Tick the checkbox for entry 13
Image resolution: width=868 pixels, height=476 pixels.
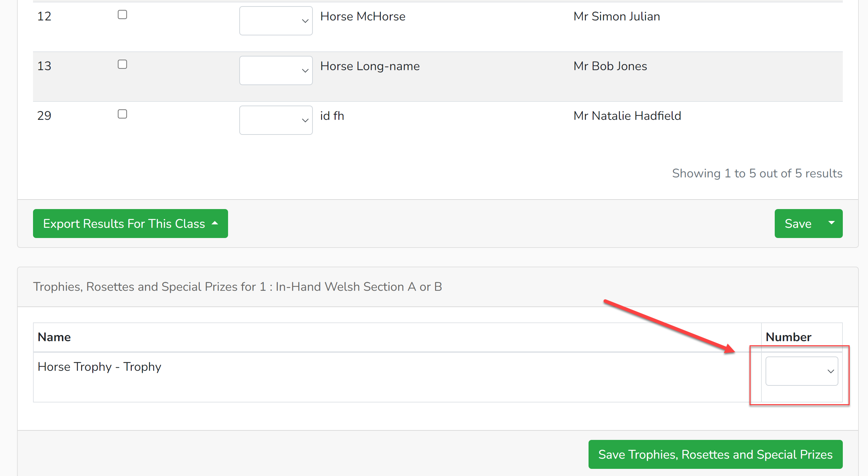122,64
